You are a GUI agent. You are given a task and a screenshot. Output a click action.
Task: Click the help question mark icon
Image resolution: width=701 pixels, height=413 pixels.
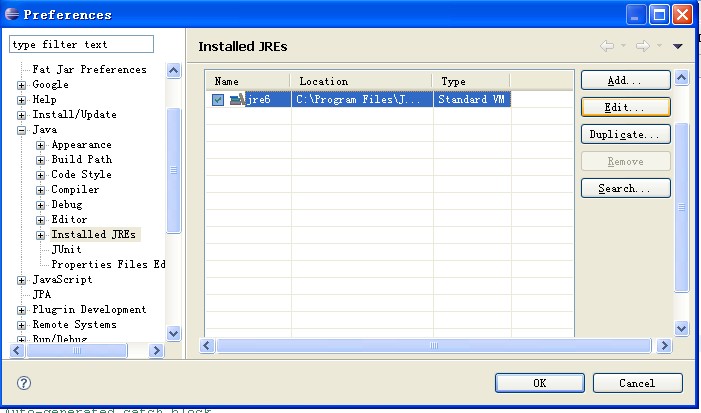coord(24,383)
